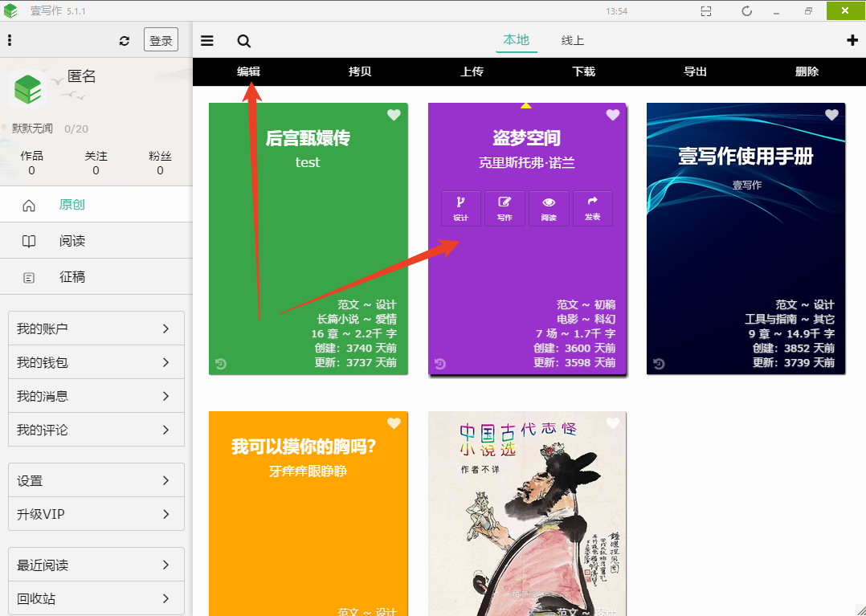Click the 征稿 document icon in sidebar
Image resolution: width=866 pixels, height=616 pixels.
[x=29, y=278]
